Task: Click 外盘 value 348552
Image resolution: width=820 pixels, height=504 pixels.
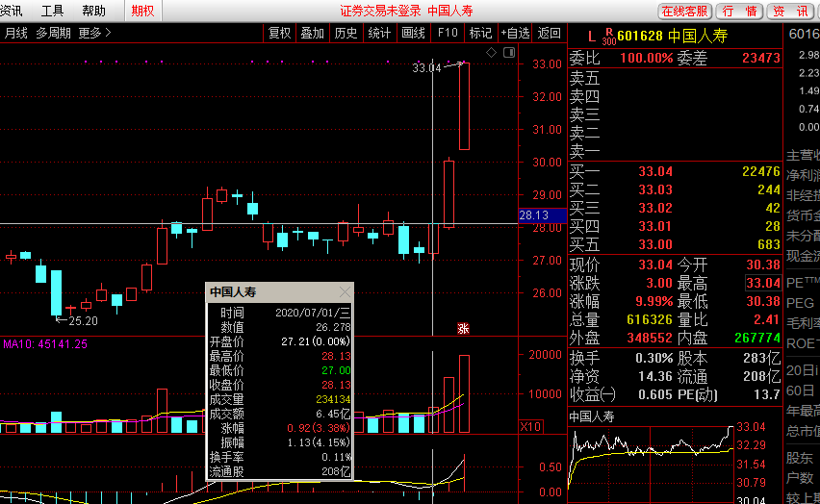Action: tap(649, 339)
